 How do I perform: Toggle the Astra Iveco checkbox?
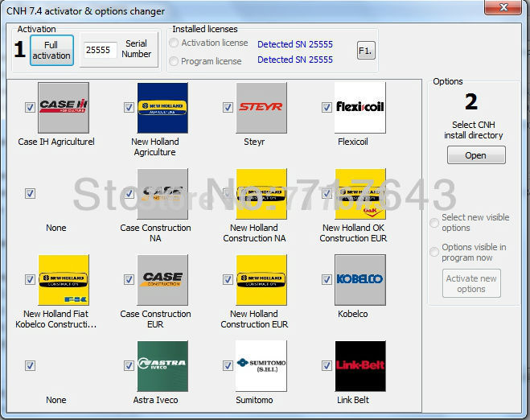(x=129, y=365)
